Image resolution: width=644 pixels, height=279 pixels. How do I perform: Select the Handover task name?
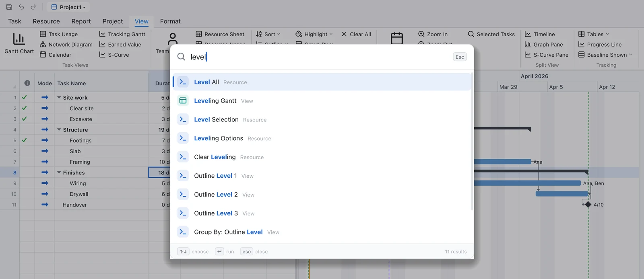tap(74, 205)
